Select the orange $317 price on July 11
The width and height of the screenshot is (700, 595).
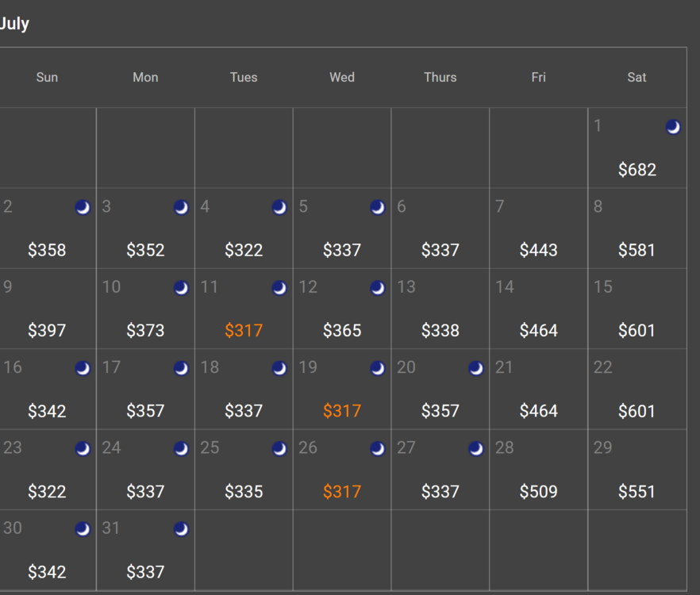point(244,331)
